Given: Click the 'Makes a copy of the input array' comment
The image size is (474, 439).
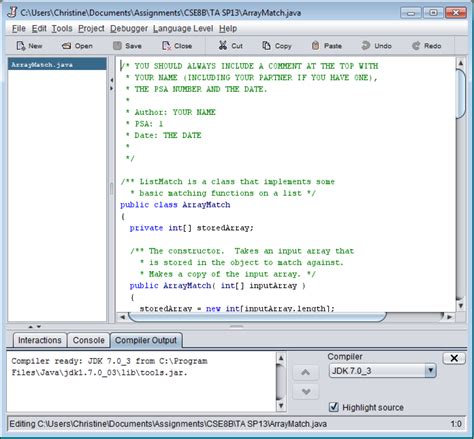Looking at the screenshot, I should click(227, 274).
